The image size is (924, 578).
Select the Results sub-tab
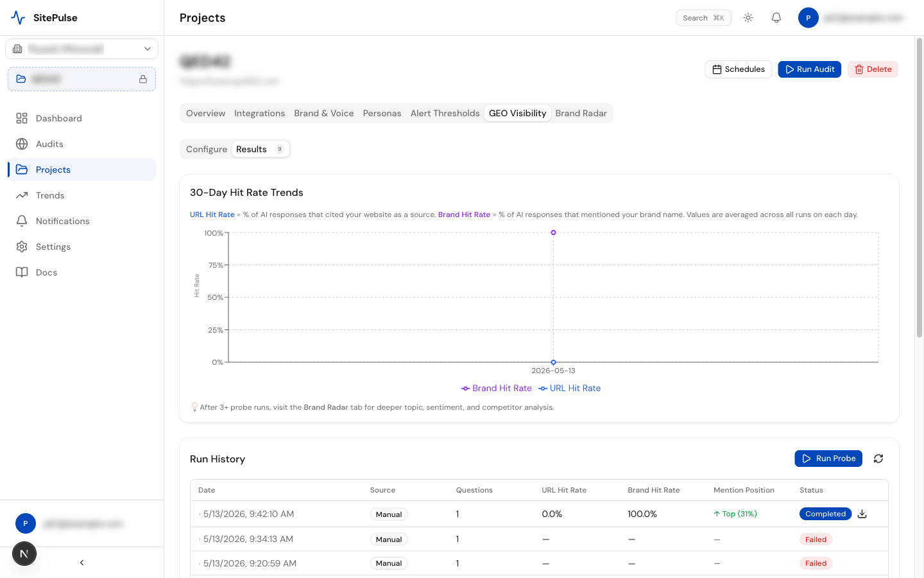click(x=261, y=149)
